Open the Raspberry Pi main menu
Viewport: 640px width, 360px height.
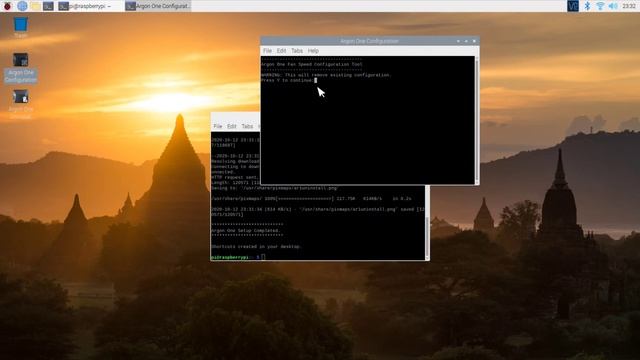(x=7, y=6)
